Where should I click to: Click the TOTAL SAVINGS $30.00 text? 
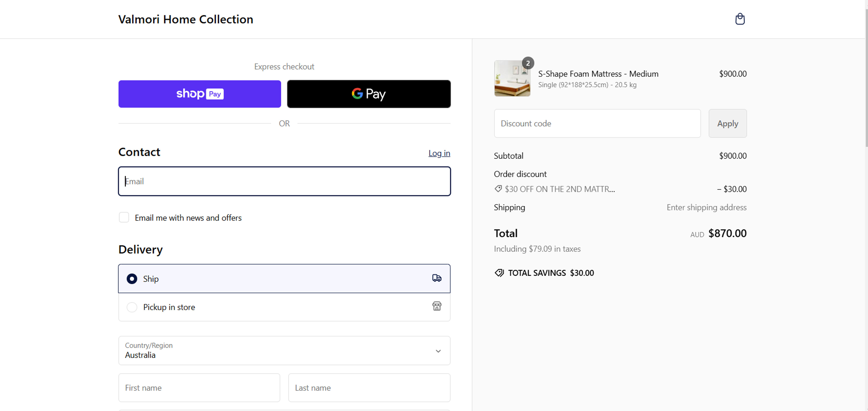pos(551,273)
